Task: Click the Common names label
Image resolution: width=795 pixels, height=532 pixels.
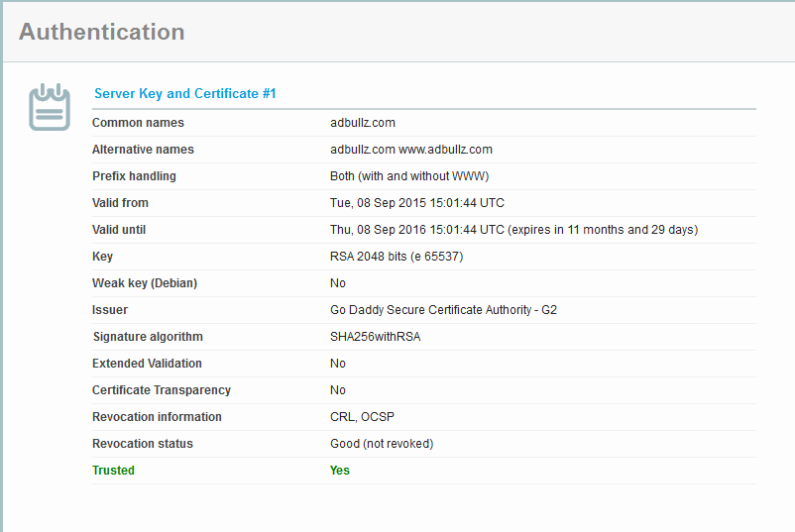Action: pos(138,123)
